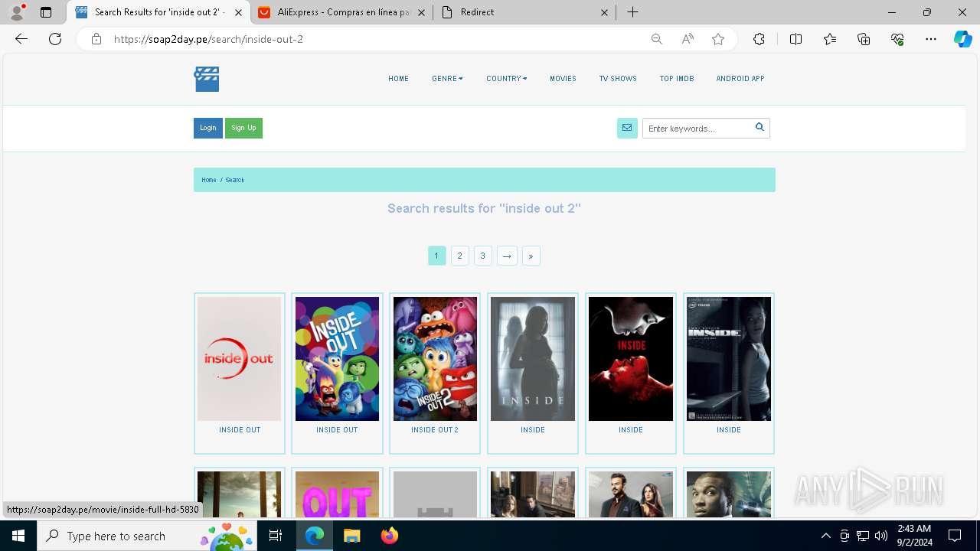The height and width of the screenshot is (551, 980).
Task: Close the AliExpress tab
Action: coord(421,12)
